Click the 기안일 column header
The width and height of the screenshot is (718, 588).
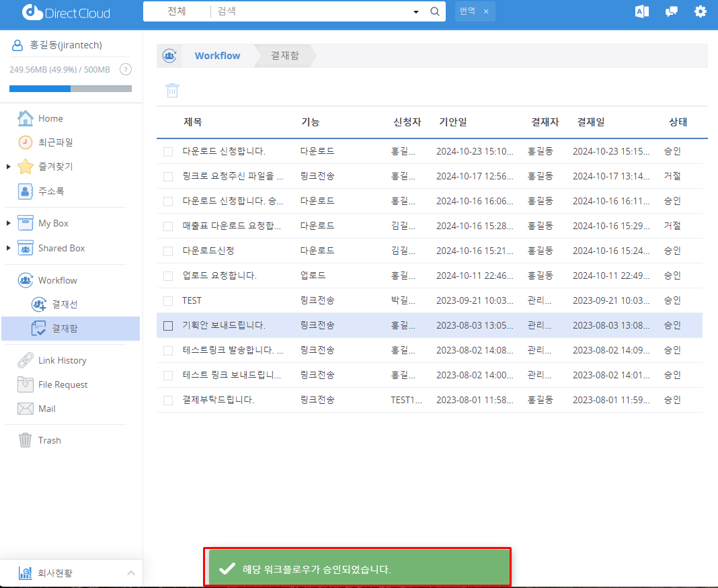click(x=452, y=122)
